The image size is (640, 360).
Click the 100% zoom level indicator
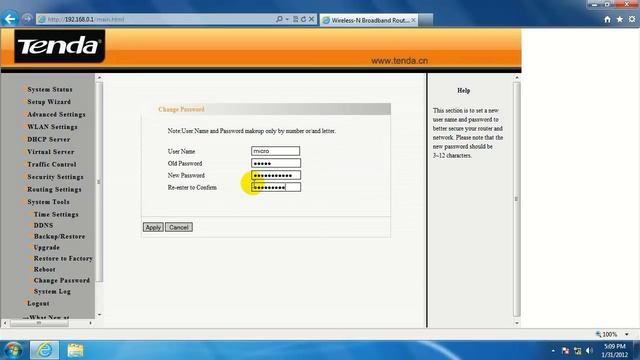tap(606, 334)
